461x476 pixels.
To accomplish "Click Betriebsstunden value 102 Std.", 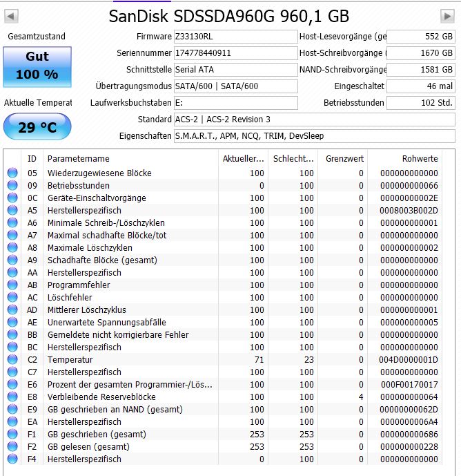I will tap(421, 103).
